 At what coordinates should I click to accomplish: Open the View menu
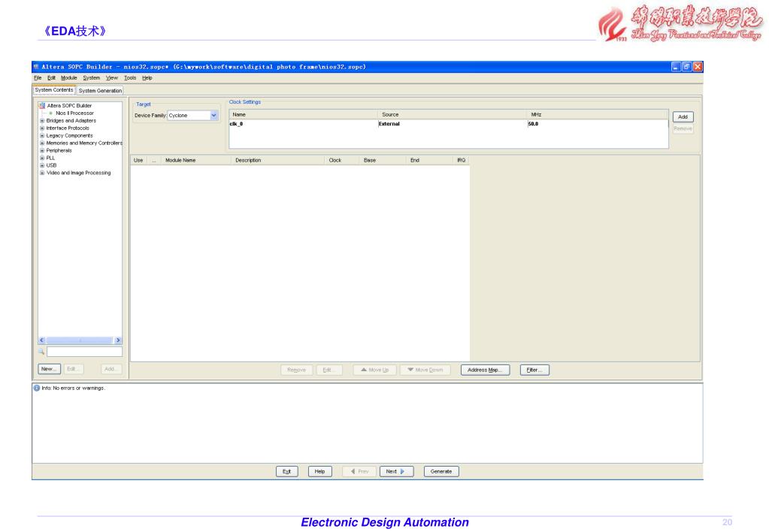[x=112, y=78]
